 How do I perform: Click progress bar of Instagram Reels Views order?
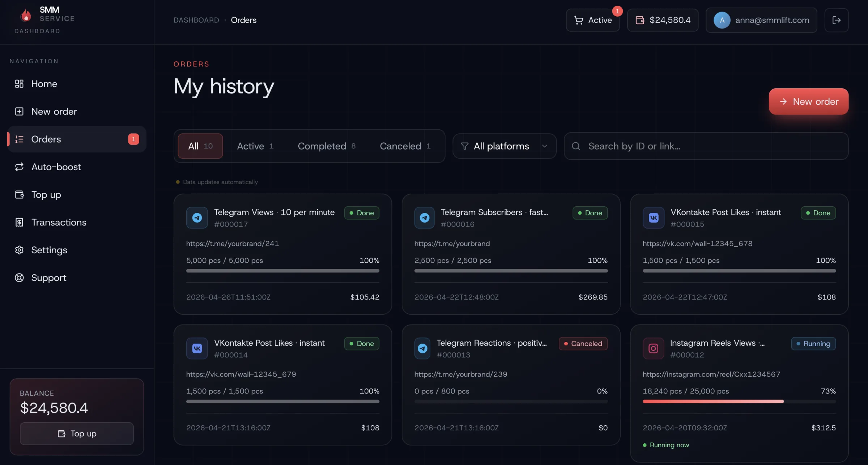(739, 401)
